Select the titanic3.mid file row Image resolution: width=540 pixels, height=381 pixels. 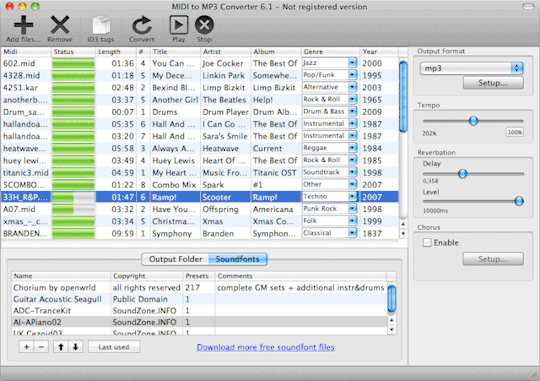[x=200, y=173]
